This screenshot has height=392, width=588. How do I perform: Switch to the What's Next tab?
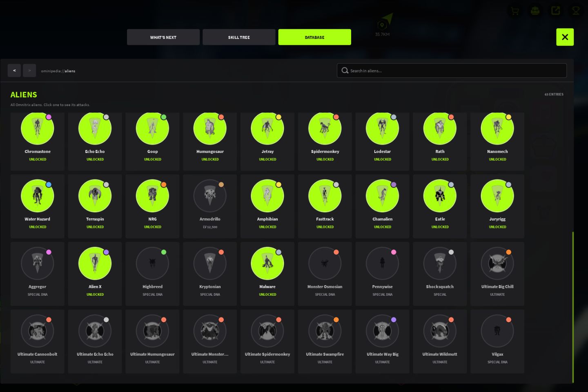click(x=163, y=37)
